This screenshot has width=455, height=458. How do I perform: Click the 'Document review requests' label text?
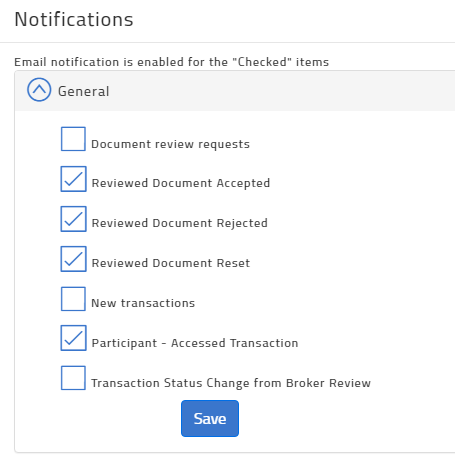pyautogui.click(x=170, y=144)
